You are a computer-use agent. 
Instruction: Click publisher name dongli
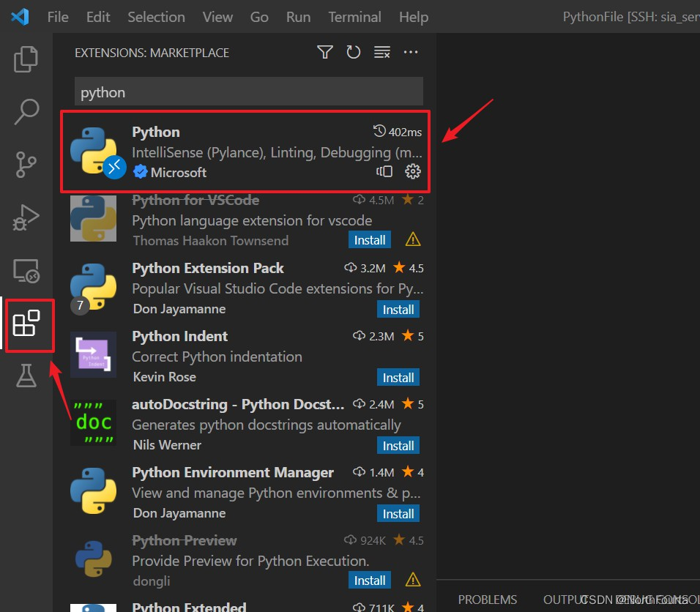click(152, 581)
